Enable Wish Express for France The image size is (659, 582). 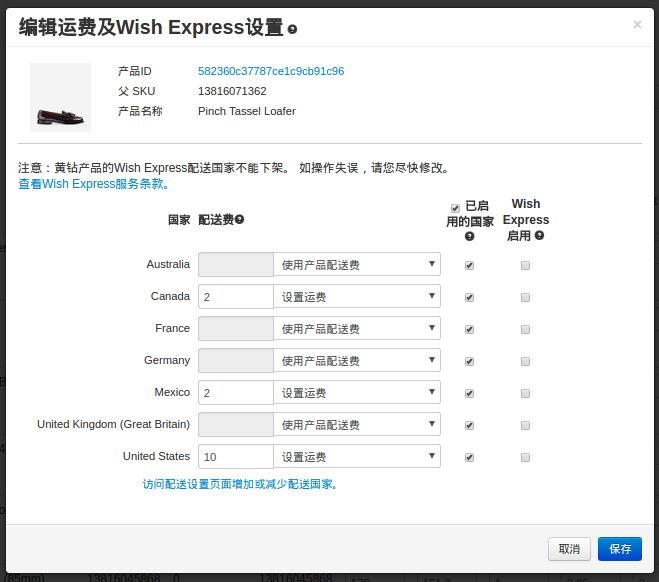tap(525, 329)
